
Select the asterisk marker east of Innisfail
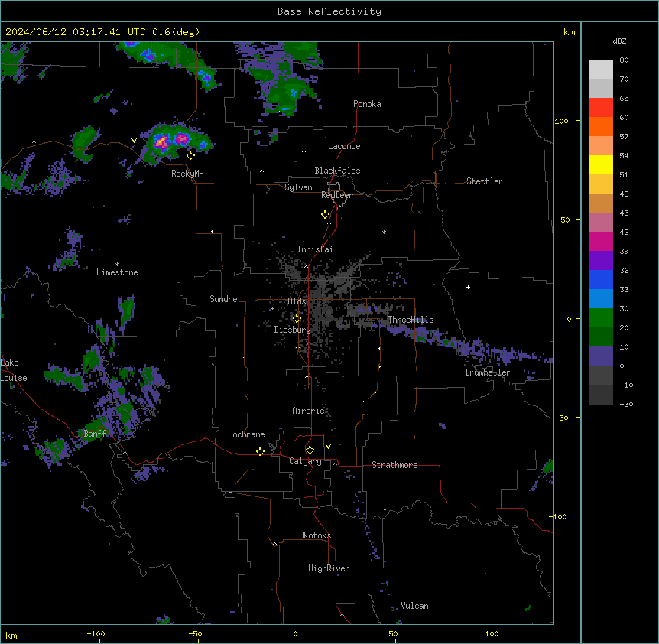click(384, 232)
